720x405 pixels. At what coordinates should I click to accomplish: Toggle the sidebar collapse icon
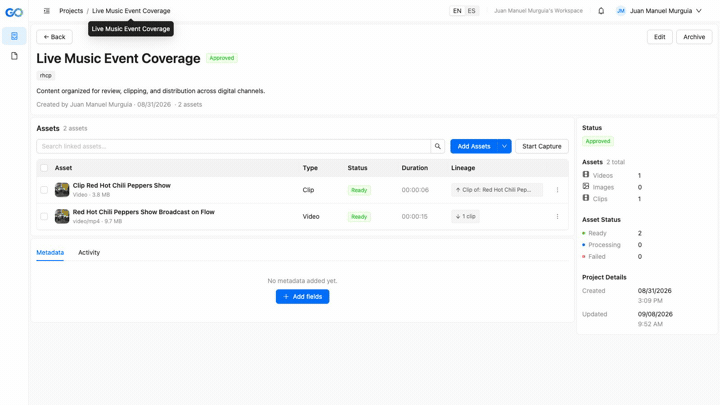click(47, 11)
